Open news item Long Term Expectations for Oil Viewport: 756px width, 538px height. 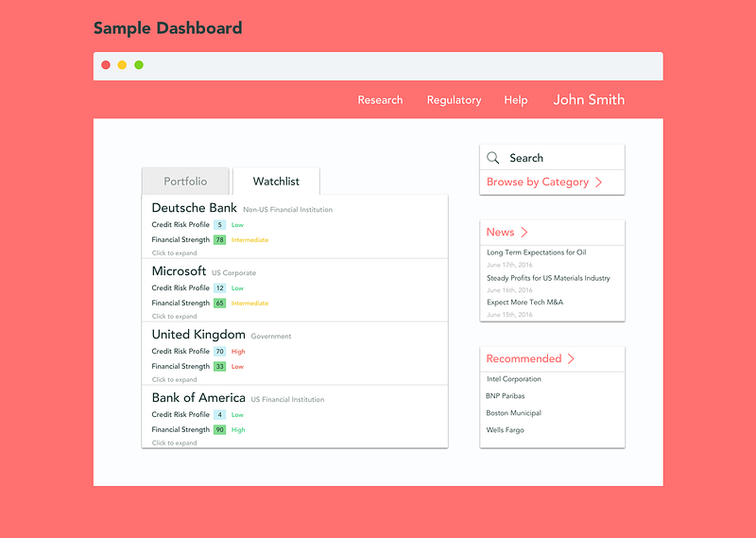coord(536,252)
